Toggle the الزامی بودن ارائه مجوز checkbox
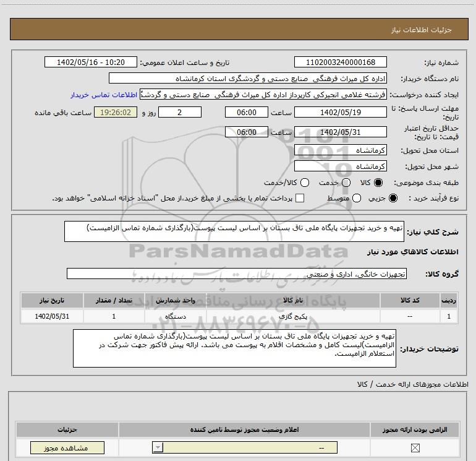The height and width of the screenshot is (461, 476). 415,447
